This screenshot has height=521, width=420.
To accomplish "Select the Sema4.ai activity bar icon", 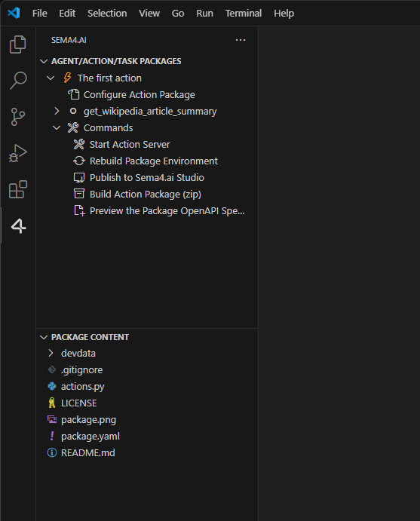I will coord(18,226).
